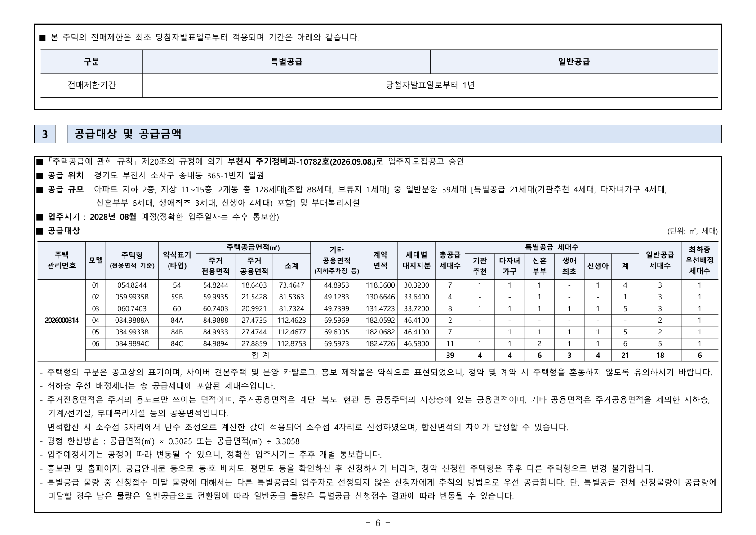Viewport: 756px width, 535px height.
Task: Select the 일반공급 column header in top table
Action: tap(574, 62)
